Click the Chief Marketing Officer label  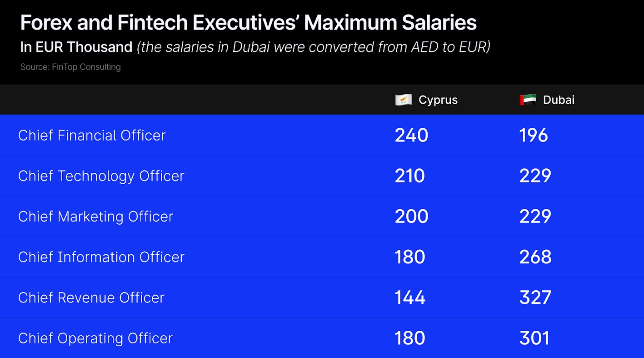pos(95,217)
